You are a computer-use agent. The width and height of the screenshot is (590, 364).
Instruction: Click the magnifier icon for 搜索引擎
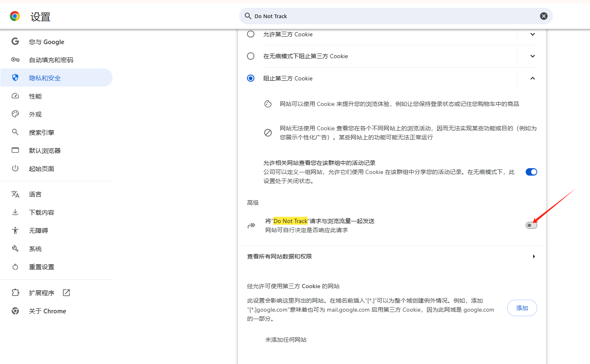15,132
